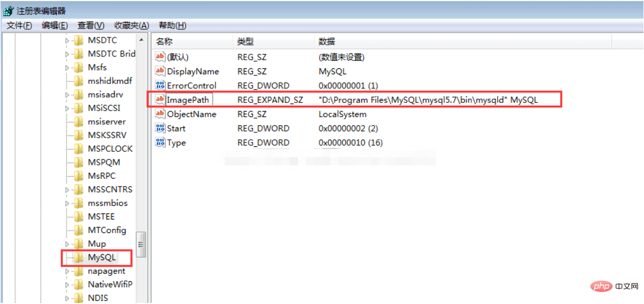Screen dimensions: 644x304
Task: Click the mysqld path data of ImagePath
Action: [428, 99]
